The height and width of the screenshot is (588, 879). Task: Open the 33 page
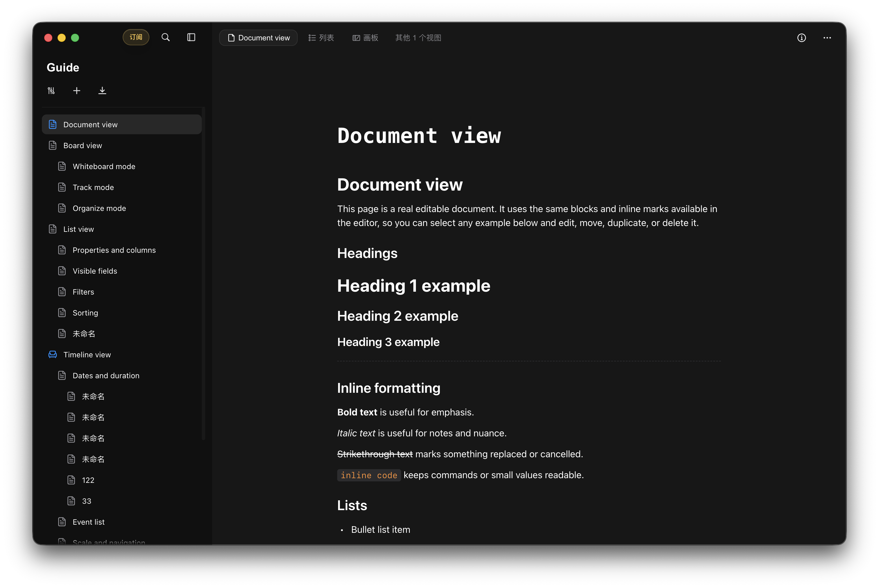[x=122, y=501]
